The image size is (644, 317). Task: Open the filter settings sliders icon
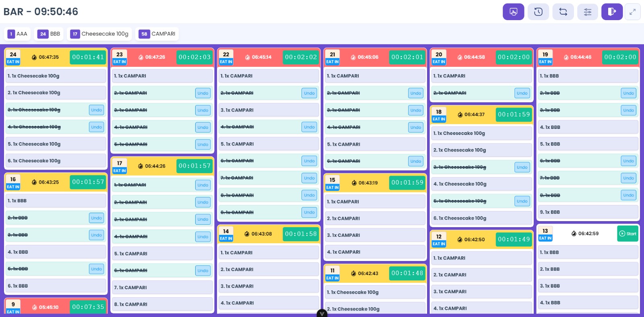tap(587, 12)
